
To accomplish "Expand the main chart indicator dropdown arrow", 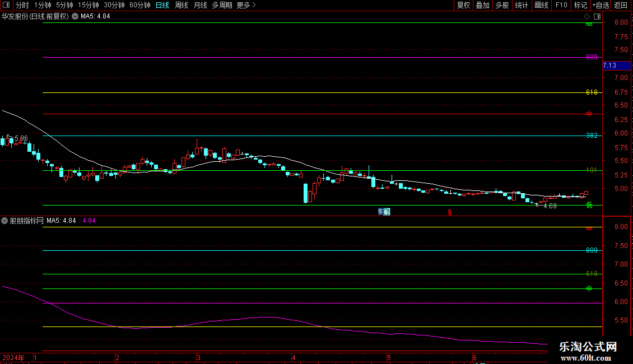I will 75,16.
